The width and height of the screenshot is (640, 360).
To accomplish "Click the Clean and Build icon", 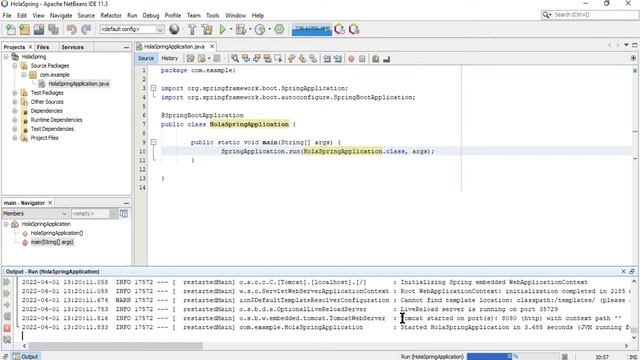I will 207,29.
